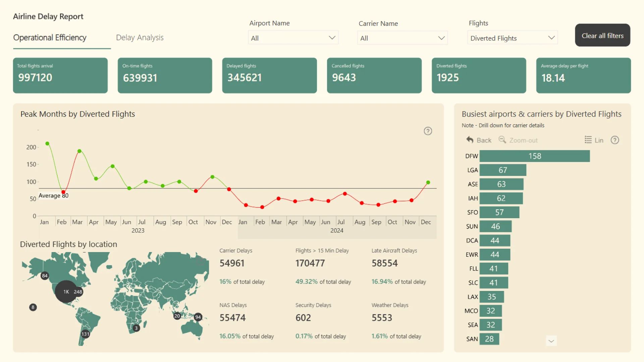Click the Total flights arrival card

pyautogui.click(x=60, y=75)
